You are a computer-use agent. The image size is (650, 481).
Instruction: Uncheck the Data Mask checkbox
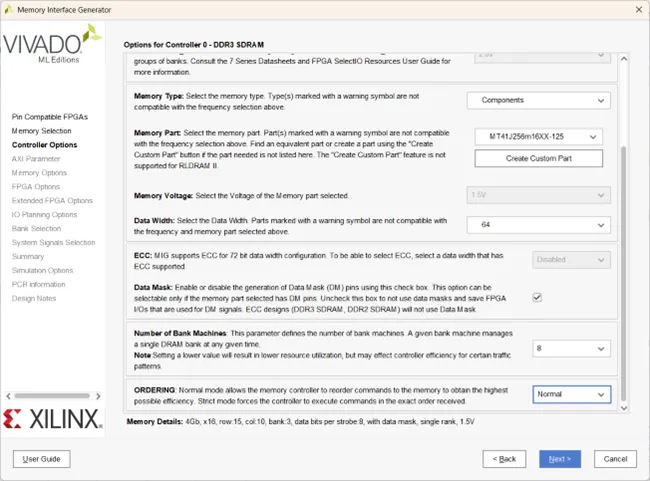pyautogui.click(x=537, y=297)
